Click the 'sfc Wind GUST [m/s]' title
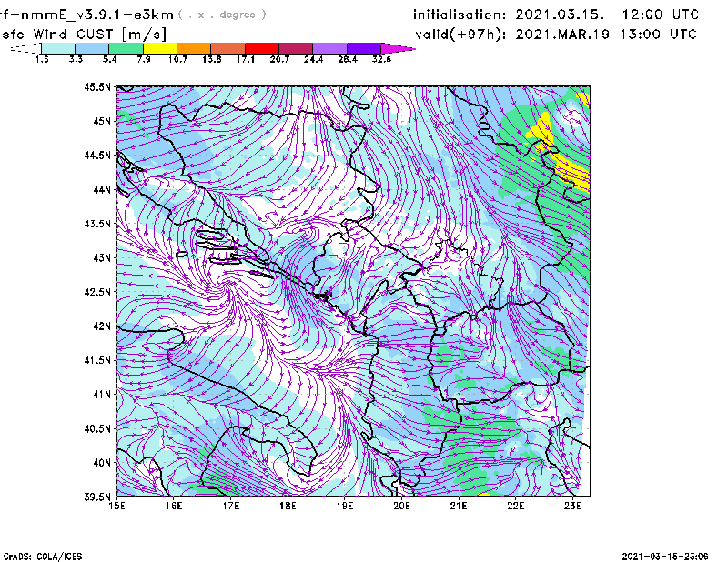The image size is (728, 562). (x=84, y=35)
